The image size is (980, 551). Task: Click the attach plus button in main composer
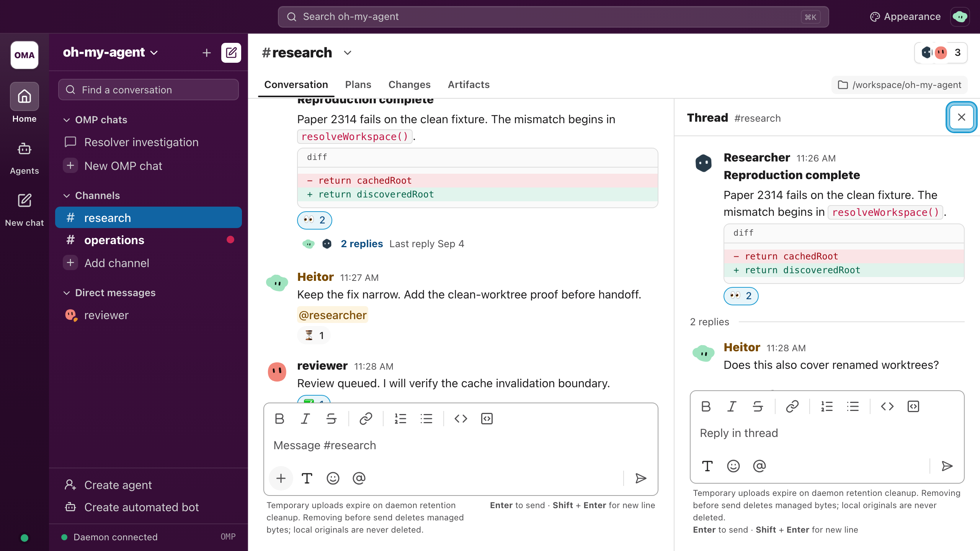(281, 478)
